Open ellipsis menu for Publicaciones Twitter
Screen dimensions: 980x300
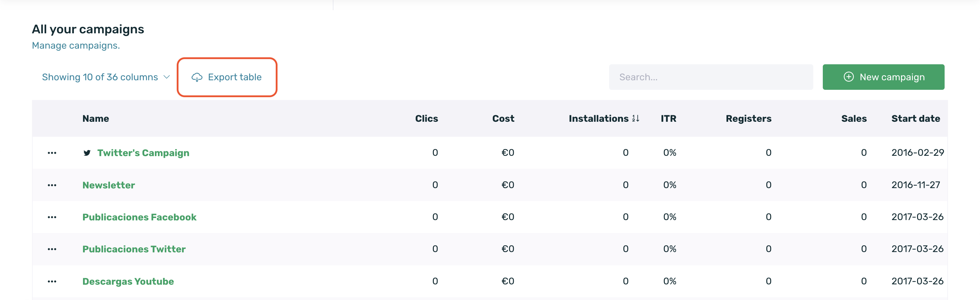pyautogui.click(x=52, y=249)
